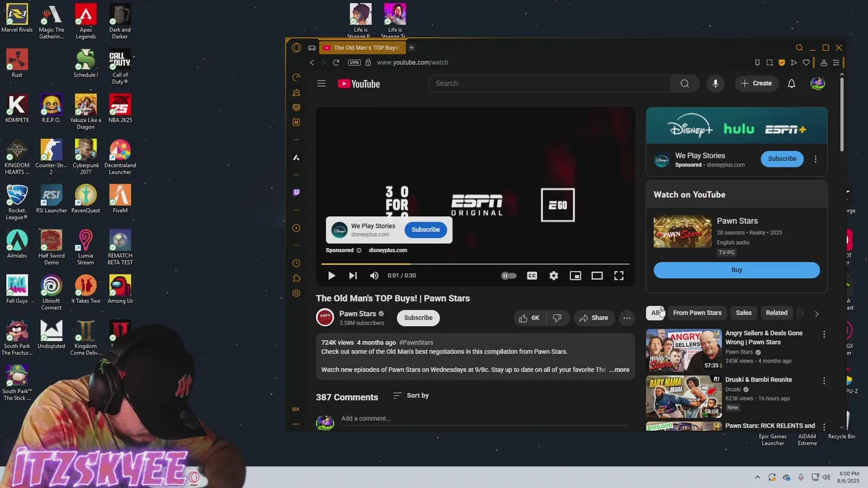Add page to bookmarks with heart icon

[806, 62]
